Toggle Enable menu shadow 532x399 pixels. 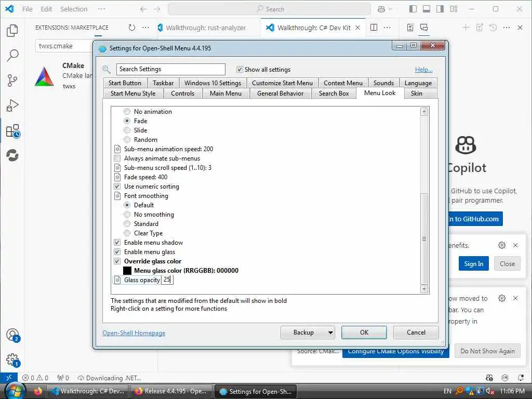[117, 242]
